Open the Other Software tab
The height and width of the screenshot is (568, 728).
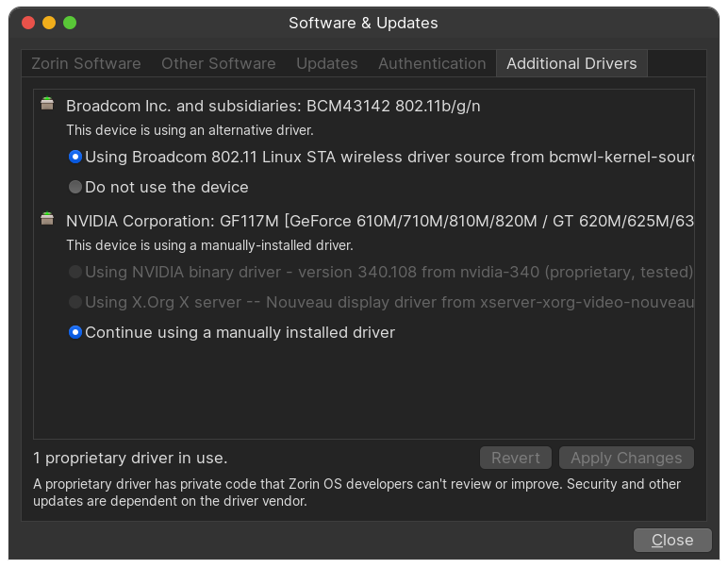pos(219,64)
